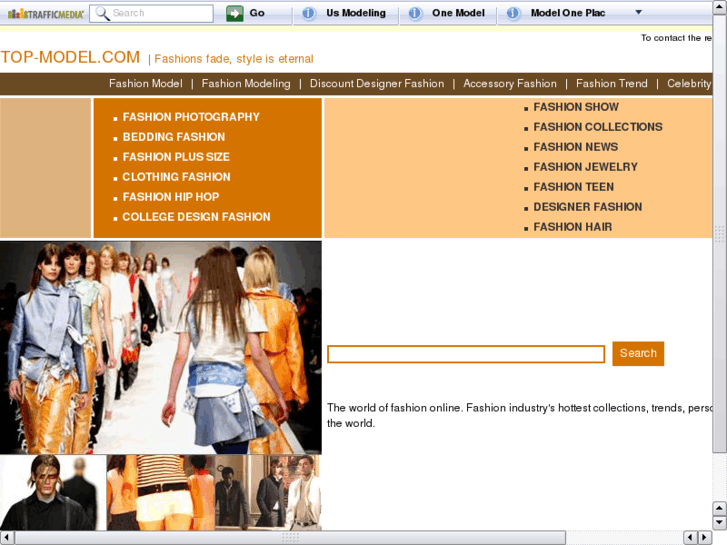This screenshot has height=545, width=727.
Task: Click the men in coats thumbnail
Action: (268, 493)
